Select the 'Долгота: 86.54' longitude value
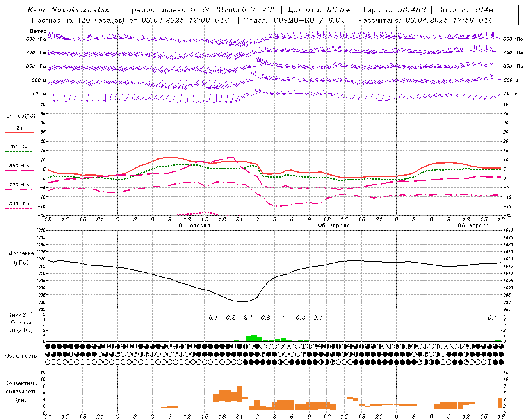Image resolution: width=525 pixels, height=420 pixels. click(319, 10)
